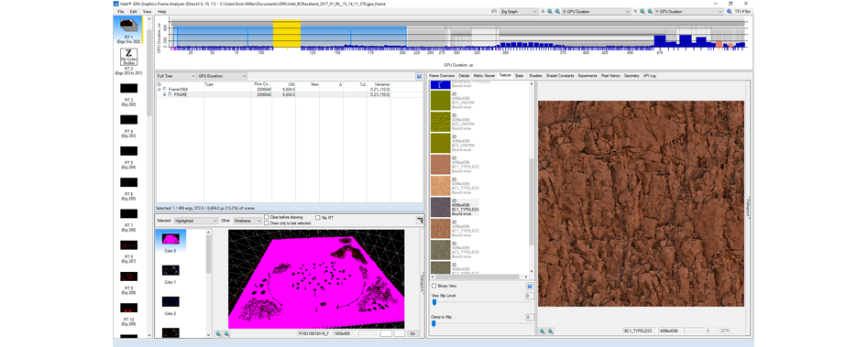Click the icon left of the Erg Graph dropdown
The image size is (868, 347).
[x=494, y=11]
